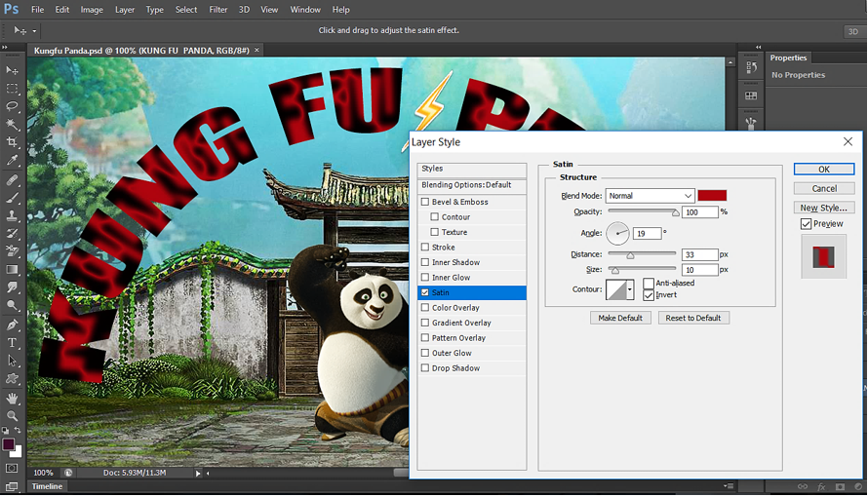The height and width of the screenshot is (497, 868).
Task: Click OK in Layer Style dialog
Action: point(824,170)
